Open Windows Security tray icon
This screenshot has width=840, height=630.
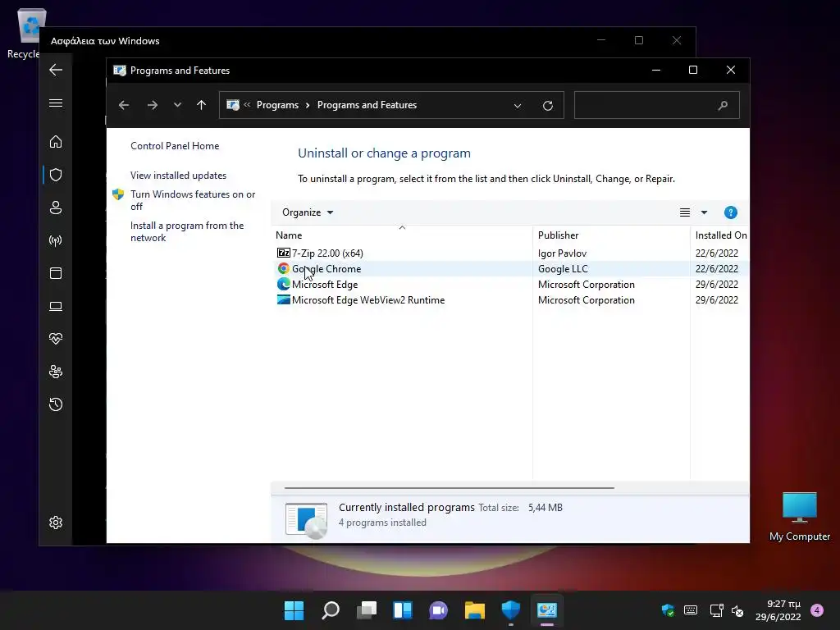[x=668, y=610]
